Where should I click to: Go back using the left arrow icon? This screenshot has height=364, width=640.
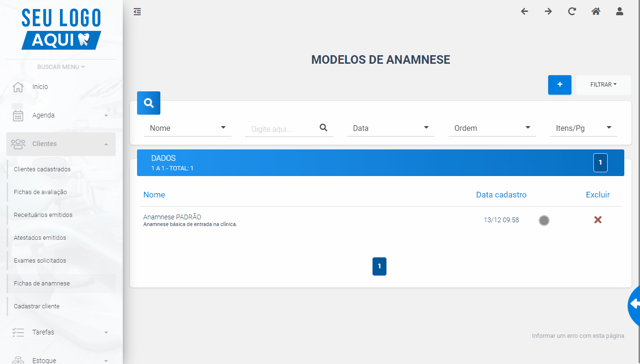524,11
